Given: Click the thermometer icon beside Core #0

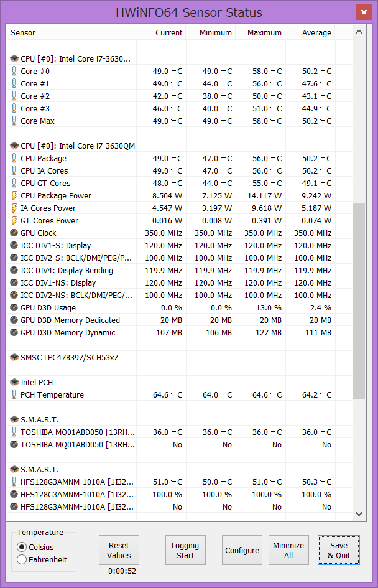Looking at the screenshot, I should tap(14, 72).
